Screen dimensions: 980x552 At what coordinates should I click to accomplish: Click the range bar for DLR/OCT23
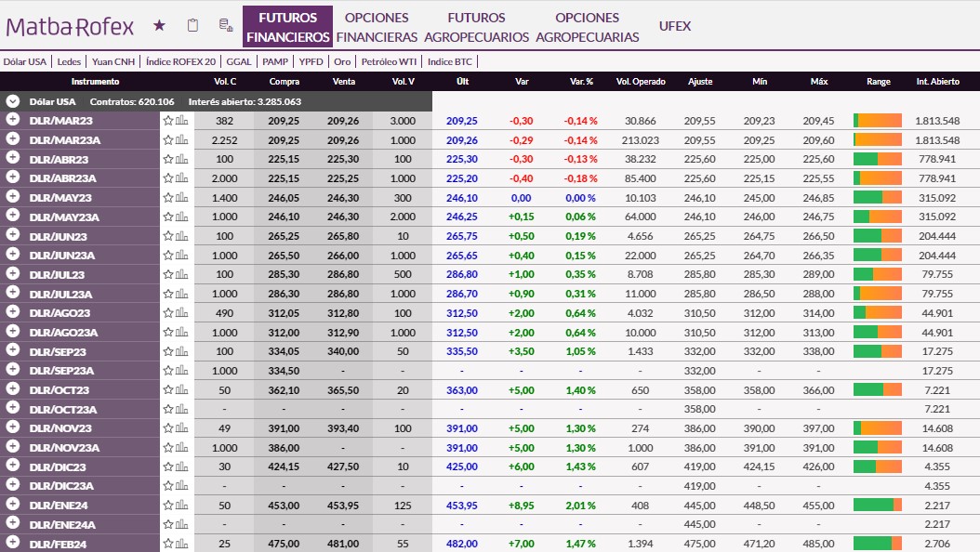point(877,389)
